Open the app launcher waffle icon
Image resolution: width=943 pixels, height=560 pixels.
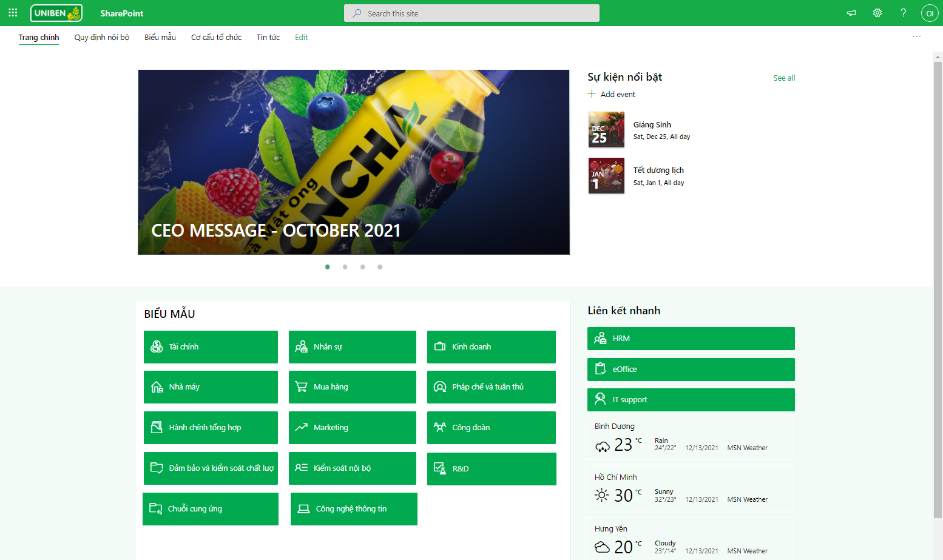(x=13, y=13)
